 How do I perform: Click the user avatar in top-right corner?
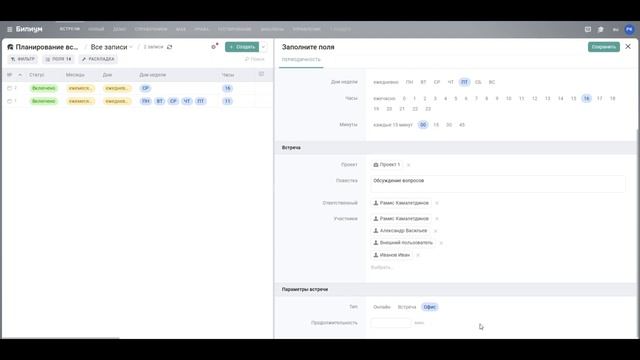629,29
